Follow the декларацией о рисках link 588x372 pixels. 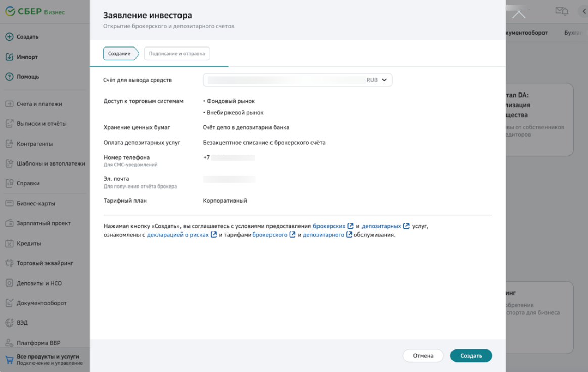tap(177, 235)
